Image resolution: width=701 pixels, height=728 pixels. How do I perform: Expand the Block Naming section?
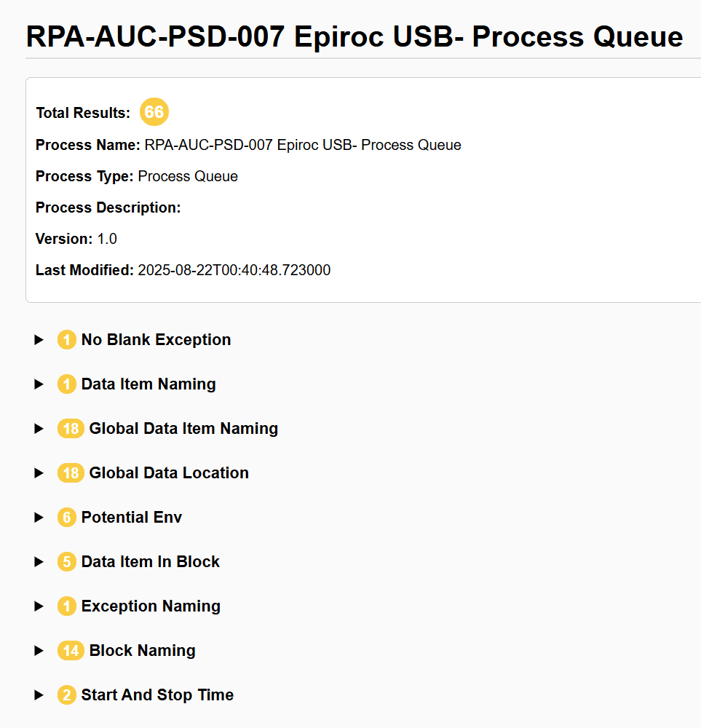[x=39, y=650]
